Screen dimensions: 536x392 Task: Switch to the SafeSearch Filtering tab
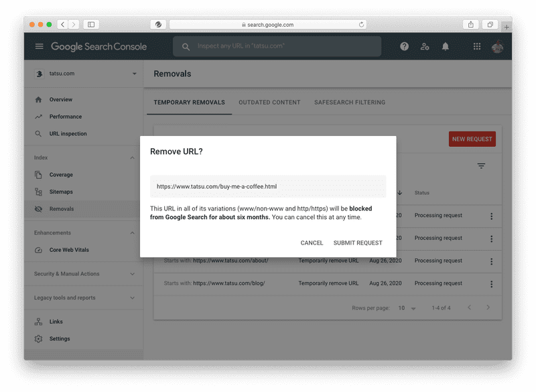[350, 103]
